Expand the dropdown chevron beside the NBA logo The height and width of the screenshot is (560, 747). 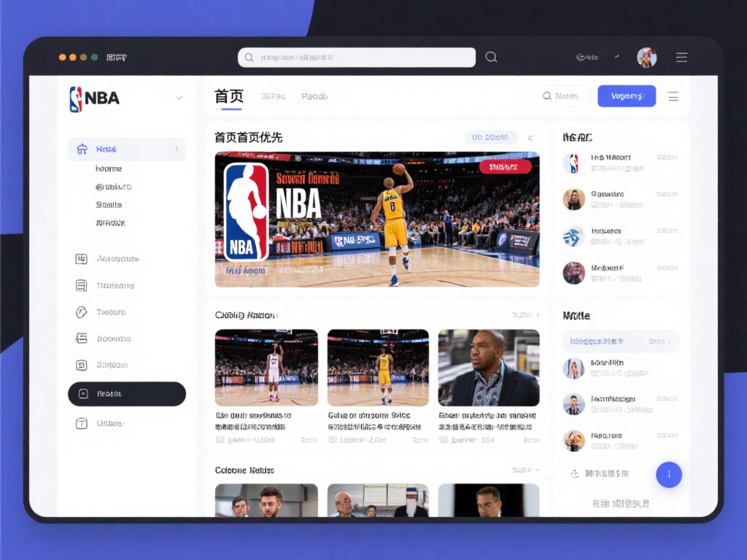tap(179, 98)
